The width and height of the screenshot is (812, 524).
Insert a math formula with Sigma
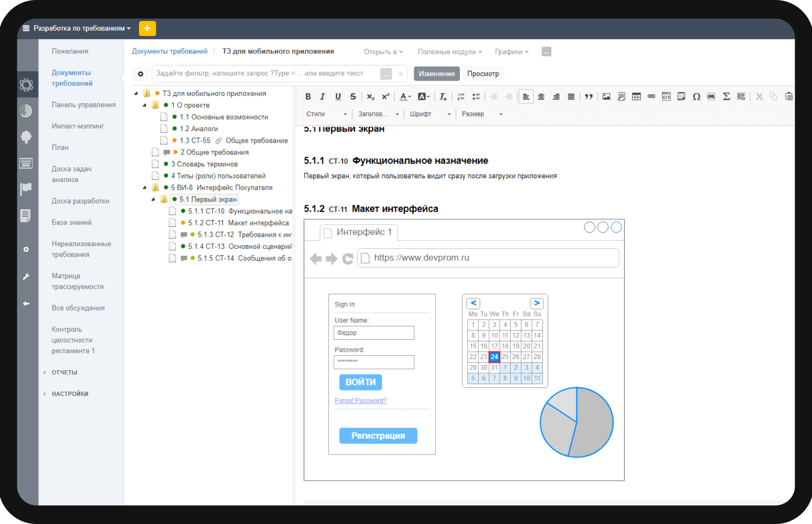726,96
